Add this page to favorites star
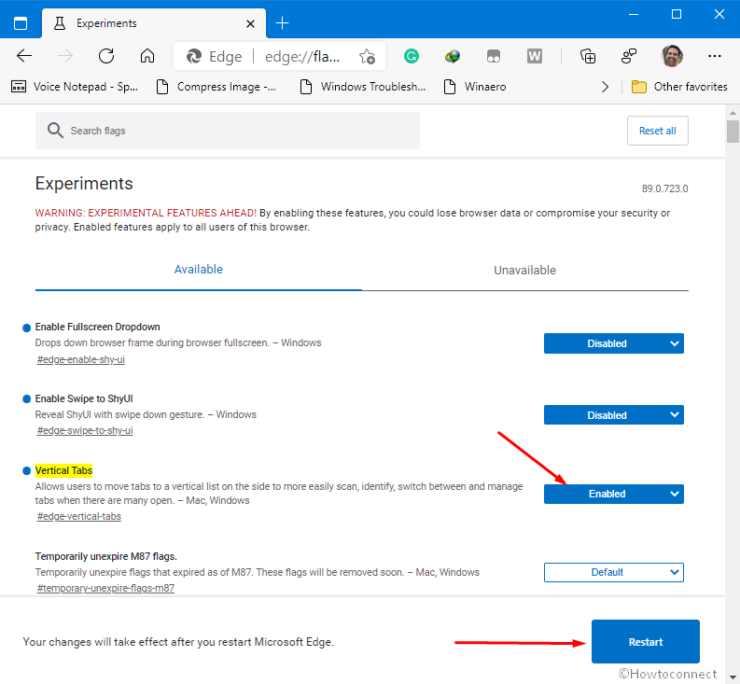 pyautogui.click(x=367, y=57)
